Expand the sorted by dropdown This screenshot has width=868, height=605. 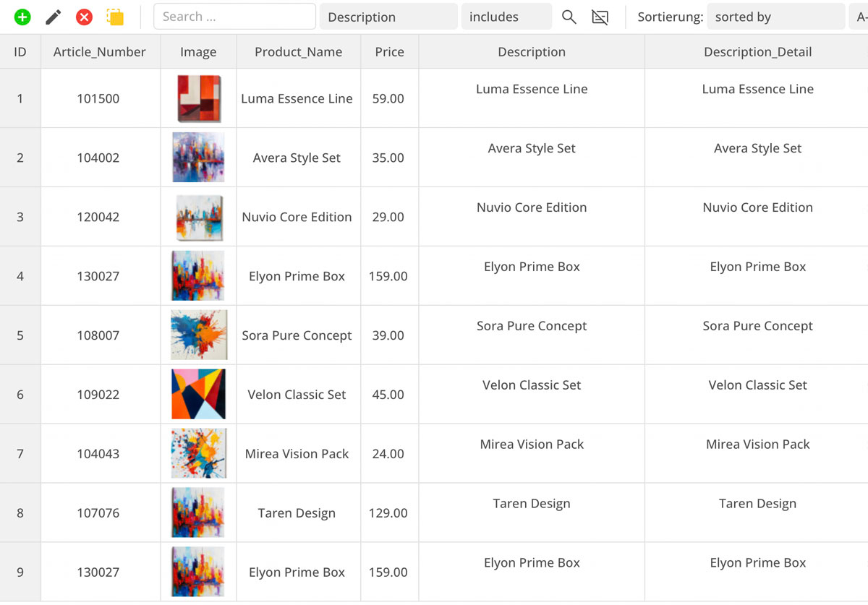tap(775, 17)
